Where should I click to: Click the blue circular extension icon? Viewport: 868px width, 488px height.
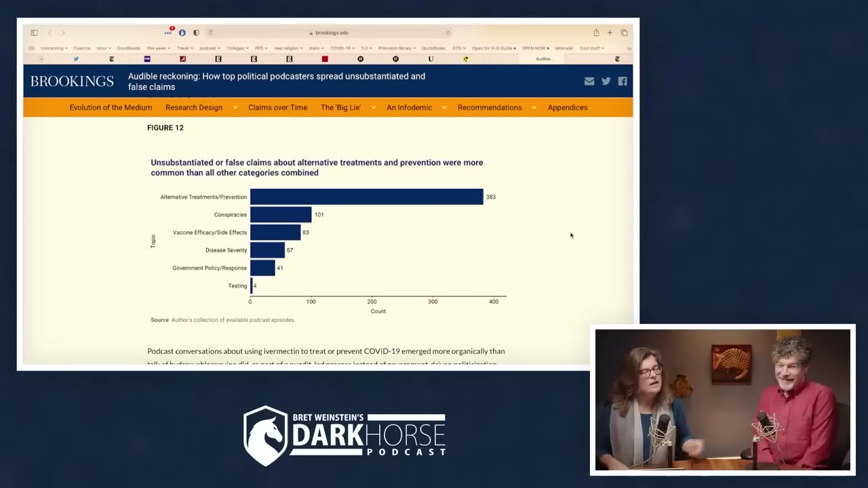click(182, 33)
